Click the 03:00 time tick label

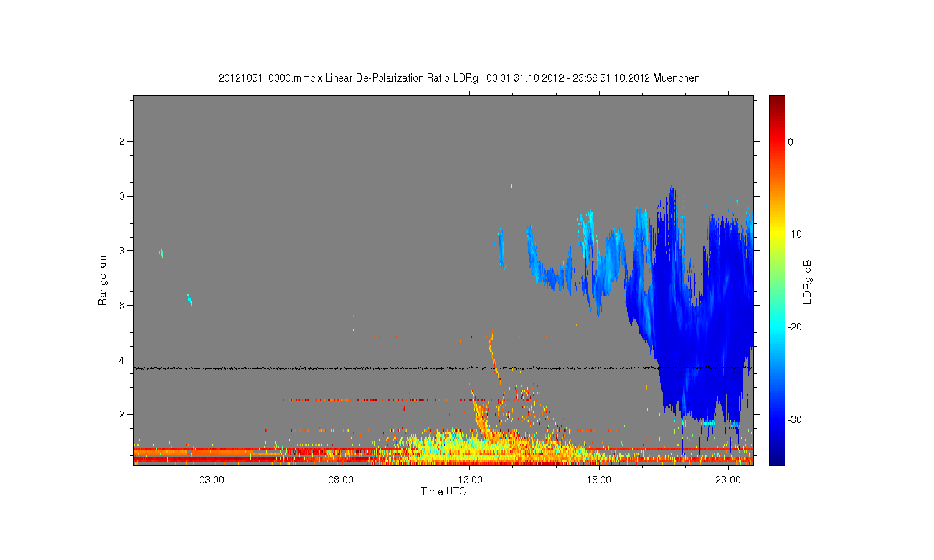coord(212,480)
